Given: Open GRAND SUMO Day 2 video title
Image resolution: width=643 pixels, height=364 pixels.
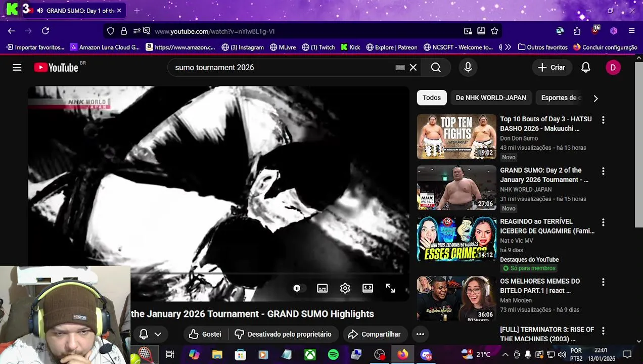Looking at the screenshot, I should pos(544,175).
